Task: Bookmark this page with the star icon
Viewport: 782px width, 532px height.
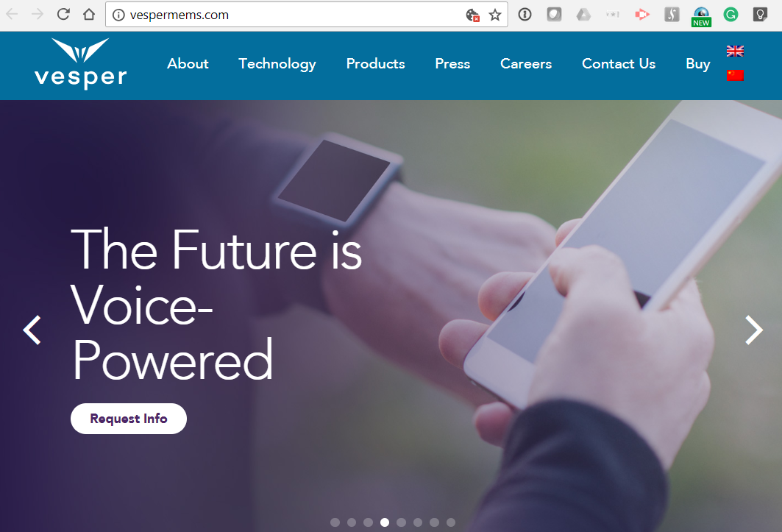Action: coord(495,15)
